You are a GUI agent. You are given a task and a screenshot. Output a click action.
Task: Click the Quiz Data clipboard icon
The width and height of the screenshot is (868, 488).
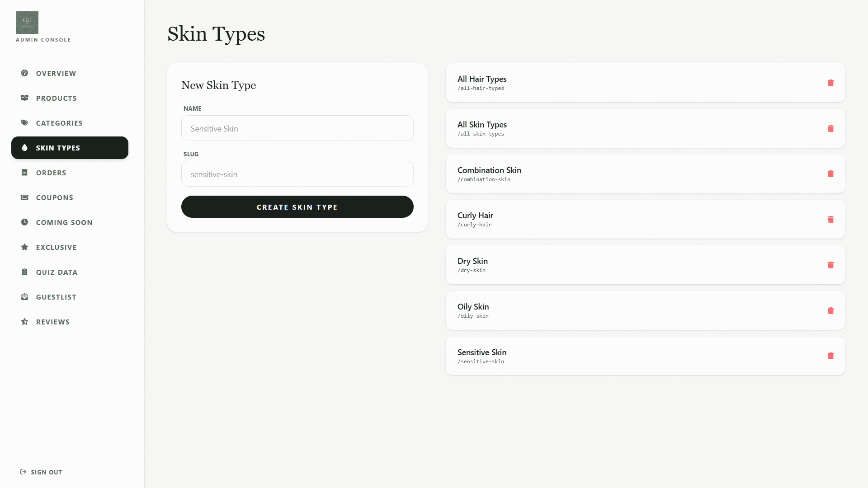pyautogui.click(x=24, y=272)
